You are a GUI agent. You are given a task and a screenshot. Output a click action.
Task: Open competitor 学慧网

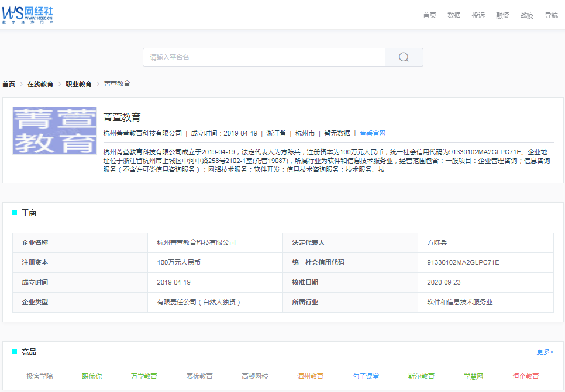474,376
